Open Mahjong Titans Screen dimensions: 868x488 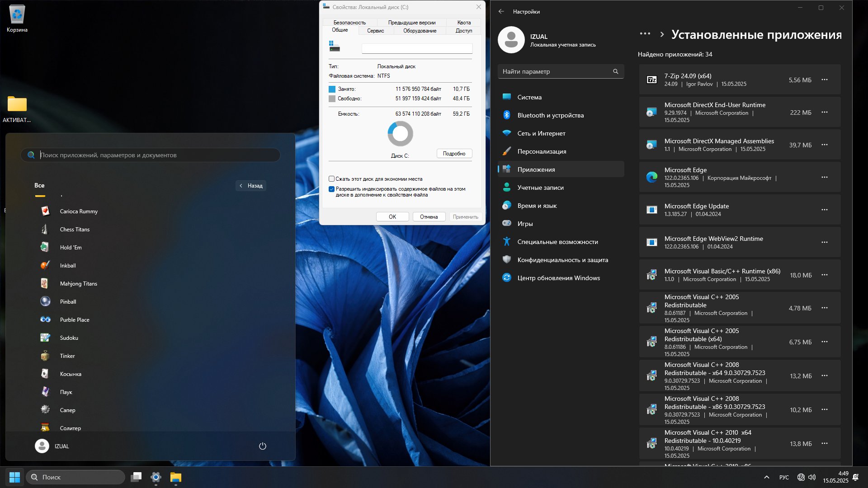tap(78, 284)
